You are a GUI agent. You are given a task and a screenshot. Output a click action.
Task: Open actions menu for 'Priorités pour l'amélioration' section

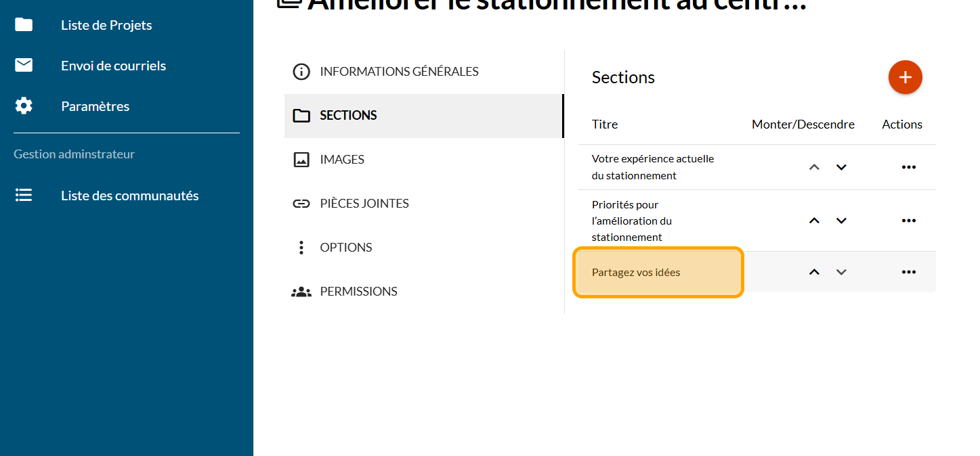(908, 221)
